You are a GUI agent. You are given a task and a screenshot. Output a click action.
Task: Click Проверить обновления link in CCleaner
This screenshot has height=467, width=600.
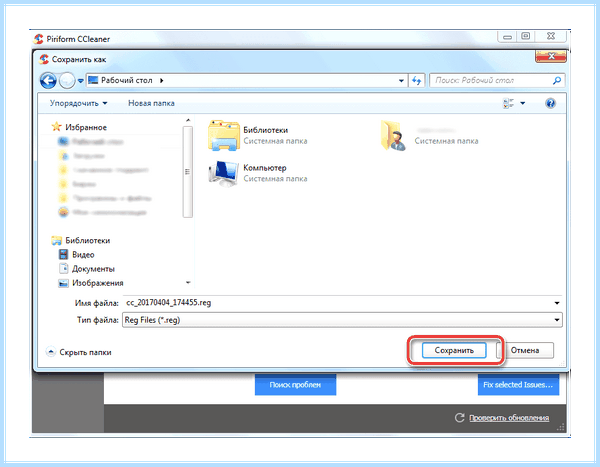click(509, 418)
